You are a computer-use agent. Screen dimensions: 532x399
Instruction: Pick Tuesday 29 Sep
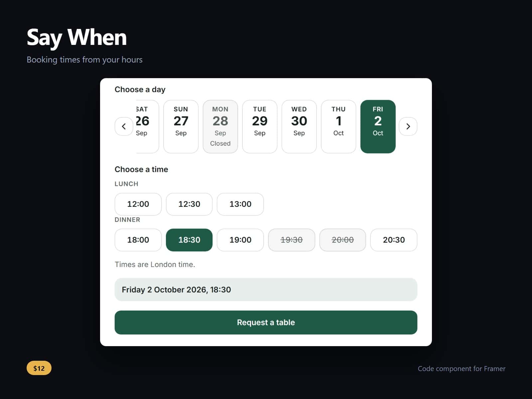260,127
